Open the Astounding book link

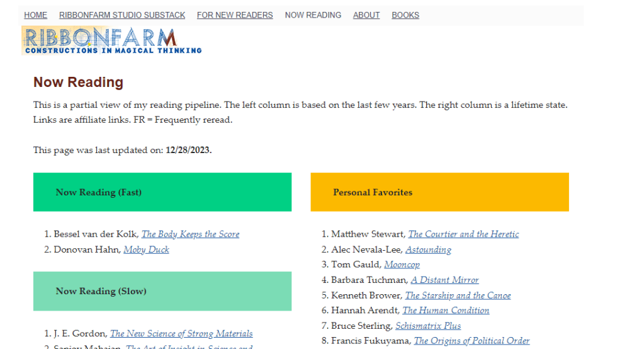click(x=428, y=249)
